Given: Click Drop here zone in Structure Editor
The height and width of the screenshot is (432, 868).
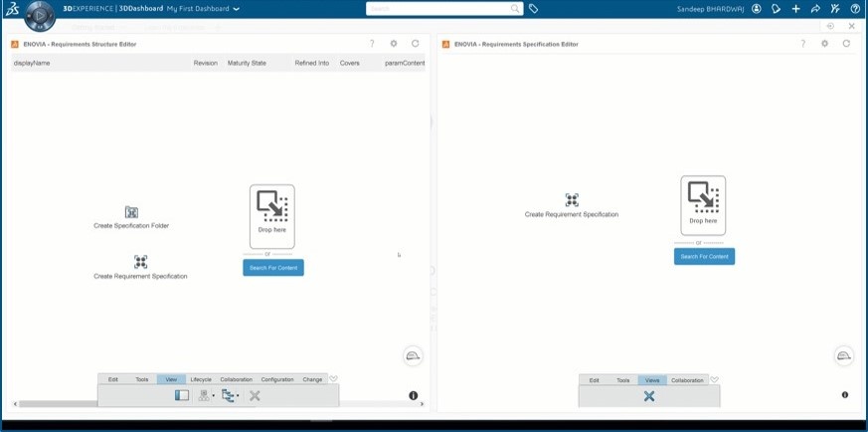Looking at the screenshot, I should (272, 217).
